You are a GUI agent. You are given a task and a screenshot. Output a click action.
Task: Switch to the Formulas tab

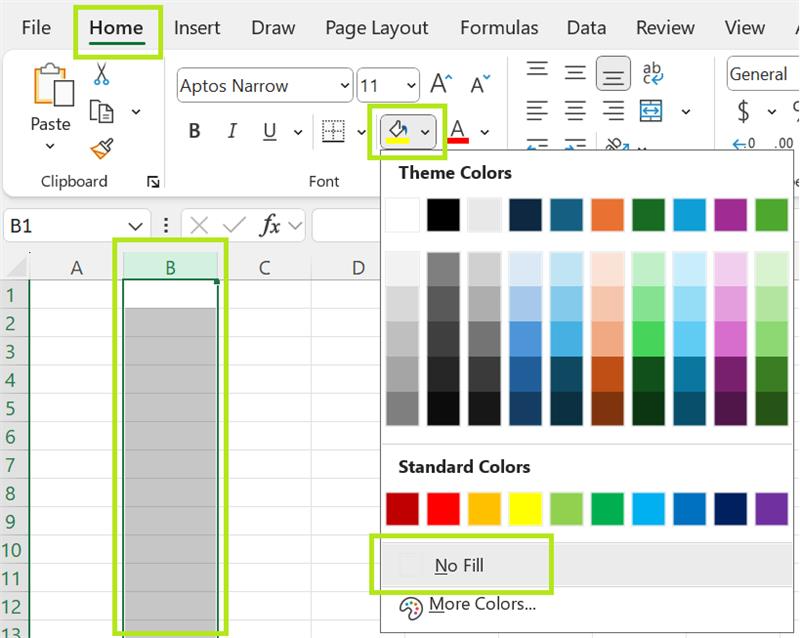[x=499, y=28]
